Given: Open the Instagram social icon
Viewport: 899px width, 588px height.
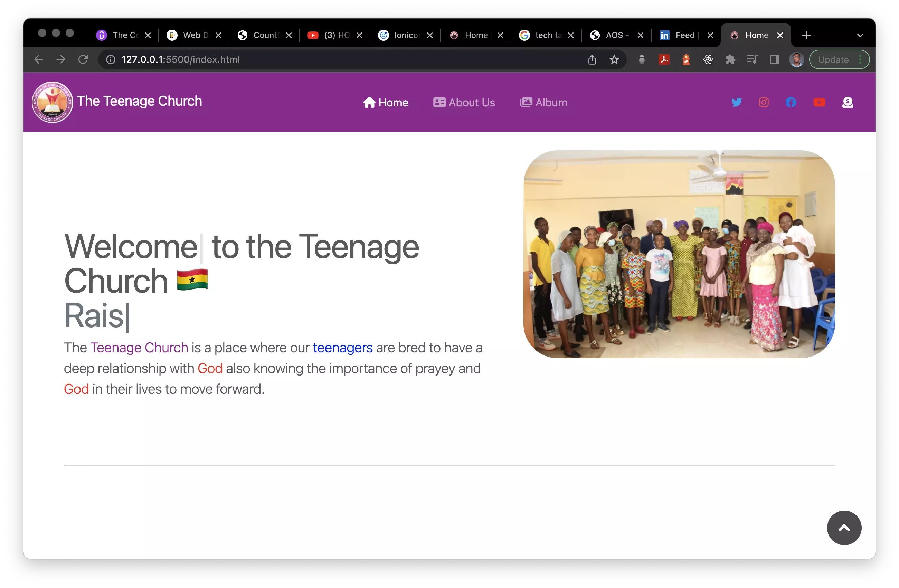Looking at the screenshot, I should coord(764,102).
